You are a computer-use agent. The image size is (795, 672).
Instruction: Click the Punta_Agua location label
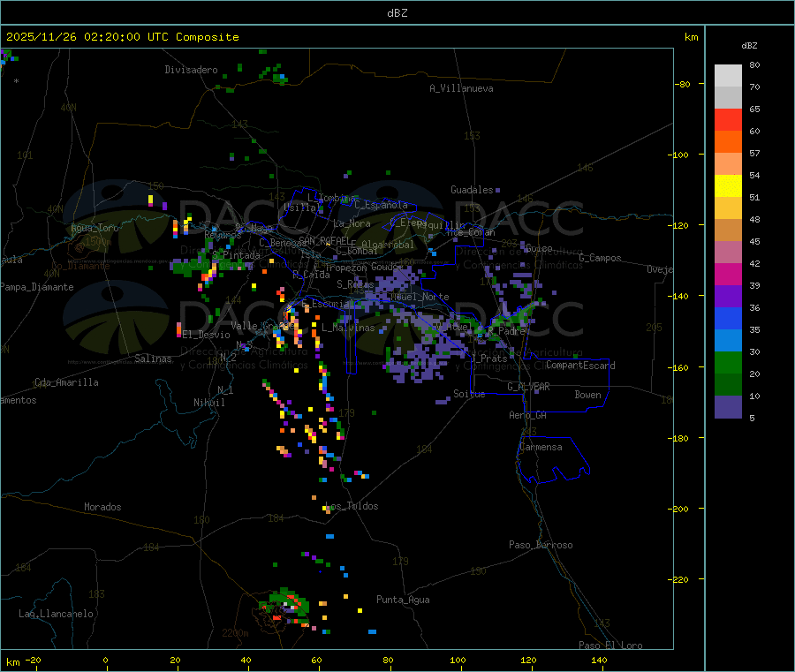pyautogui.click(x=403, y=600)
